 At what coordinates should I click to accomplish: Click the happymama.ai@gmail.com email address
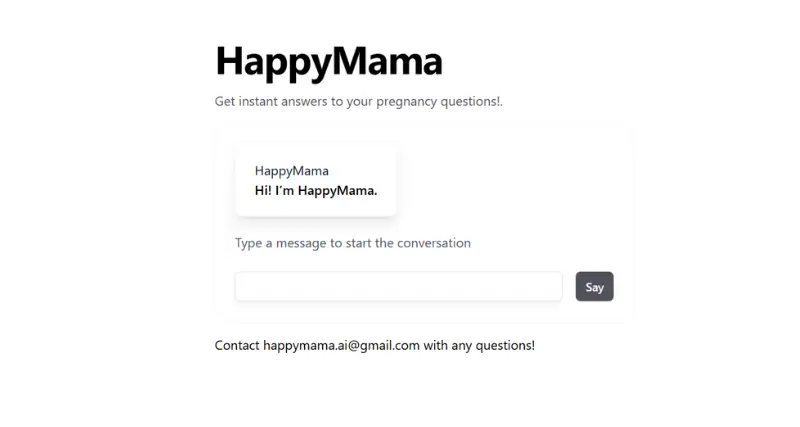click(x=341, y=346)
